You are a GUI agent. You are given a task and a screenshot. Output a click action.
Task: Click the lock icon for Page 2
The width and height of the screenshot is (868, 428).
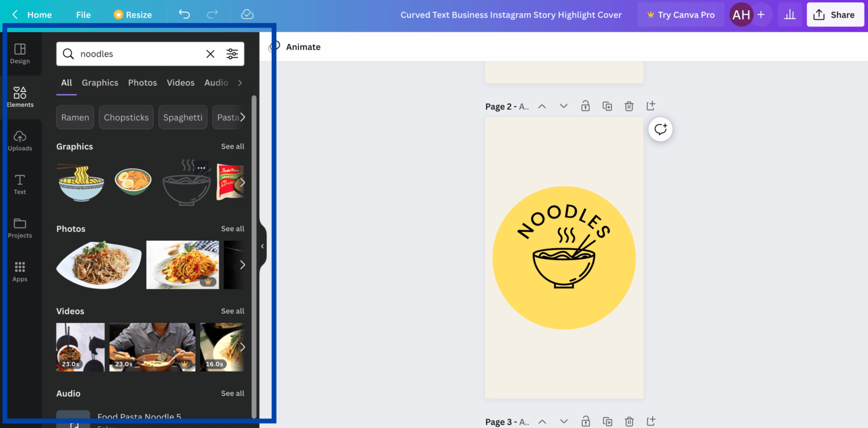pyautogui.click(x=585, y=106)
